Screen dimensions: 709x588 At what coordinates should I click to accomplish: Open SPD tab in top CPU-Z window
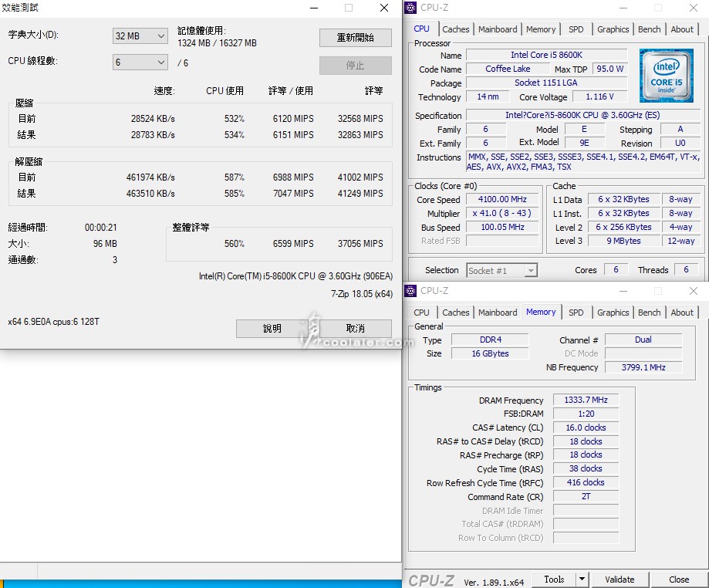tap(576, 29)
